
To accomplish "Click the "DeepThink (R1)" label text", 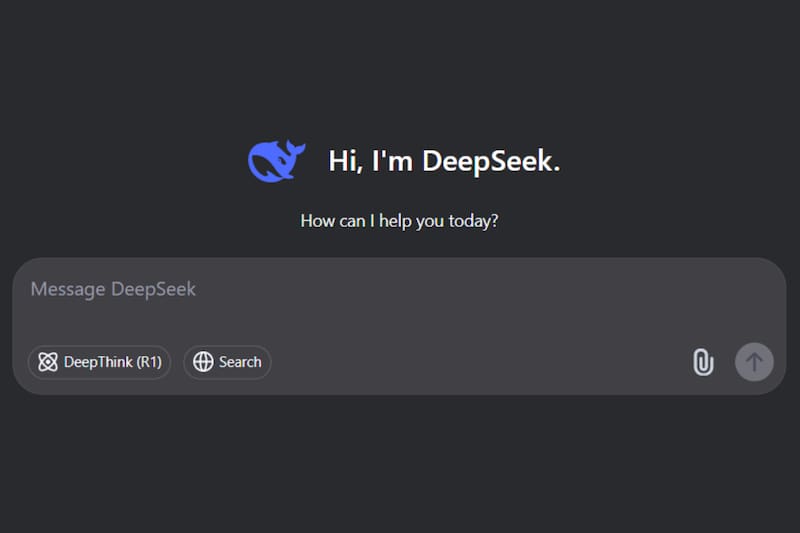I will (112, 362).
